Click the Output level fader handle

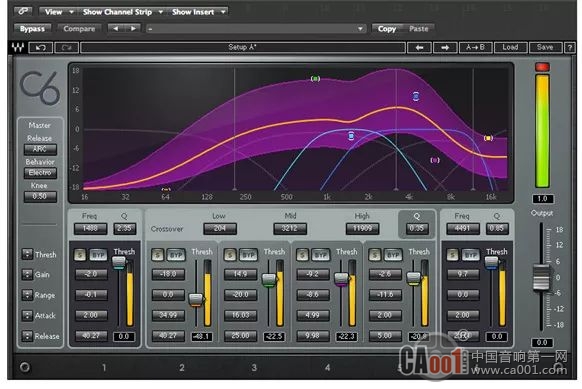(541, 277)
